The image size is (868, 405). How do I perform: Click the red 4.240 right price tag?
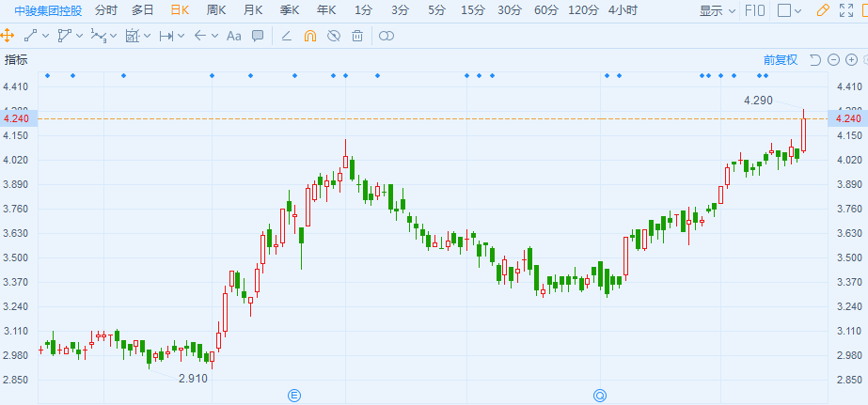click(x=848, y=119)
